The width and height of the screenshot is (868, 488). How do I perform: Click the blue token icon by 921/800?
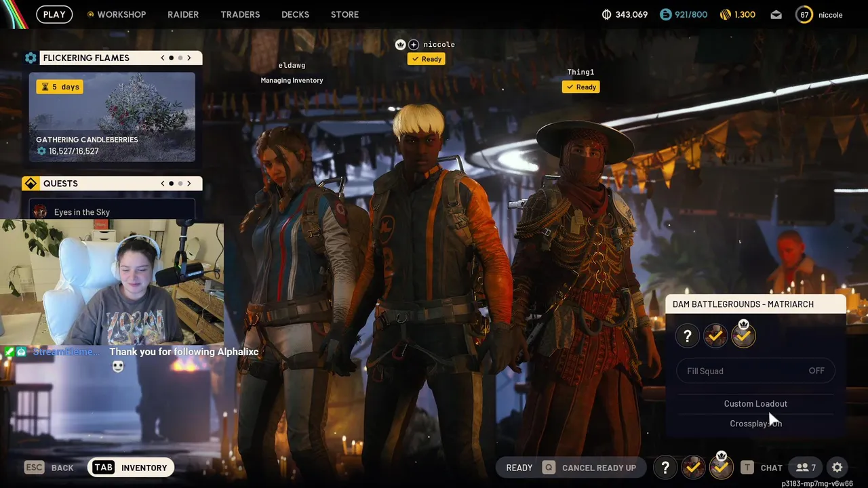click(x=665, y=14)
